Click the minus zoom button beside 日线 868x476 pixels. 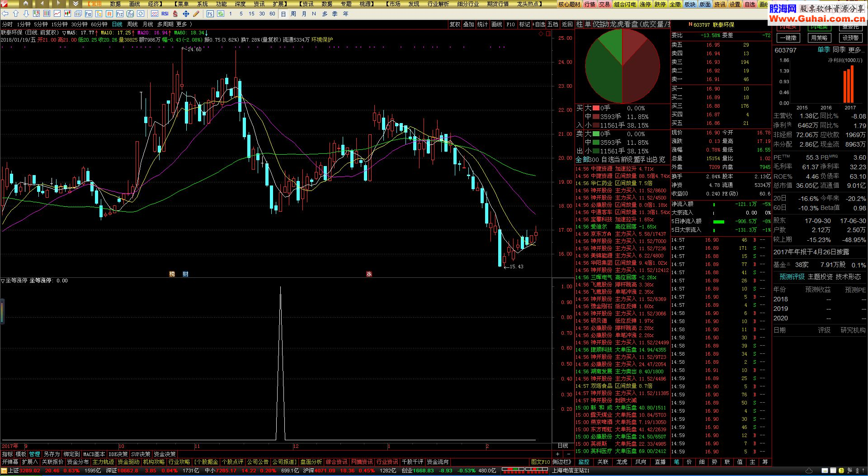tap(568, 454)
